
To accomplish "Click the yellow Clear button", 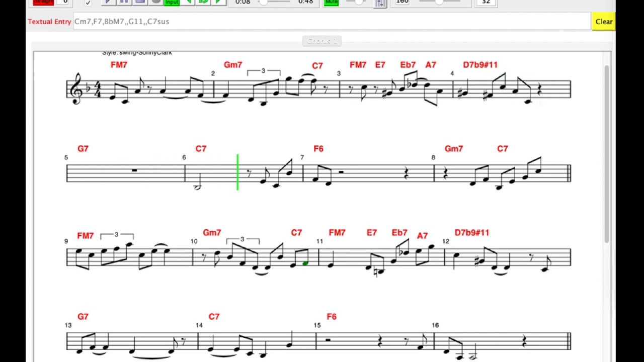I will coord(604,22).
